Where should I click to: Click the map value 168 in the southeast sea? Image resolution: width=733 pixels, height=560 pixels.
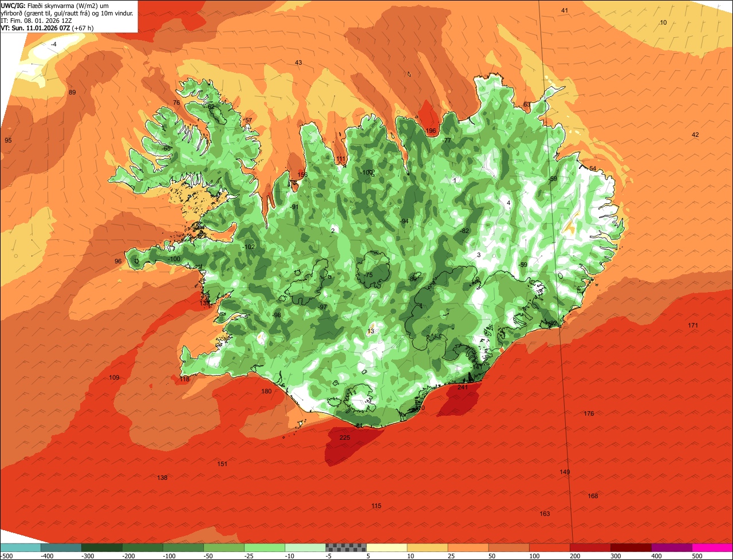click(593, 496)
